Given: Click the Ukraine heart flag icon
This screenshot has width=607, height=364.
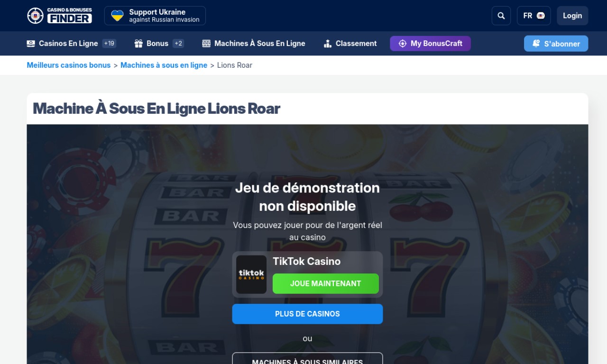Looking at the screenshot, I should point(117,16).
